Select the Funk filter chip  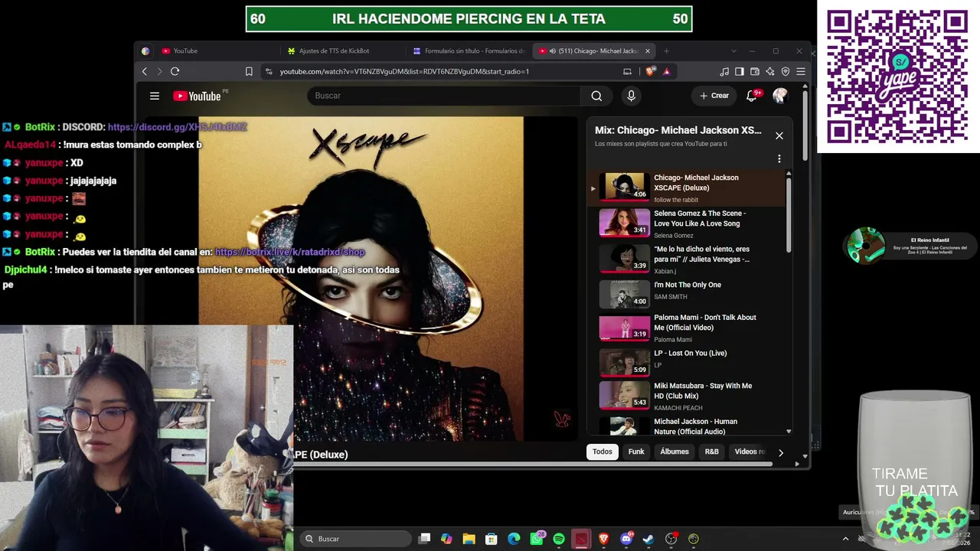click(636, 452)
